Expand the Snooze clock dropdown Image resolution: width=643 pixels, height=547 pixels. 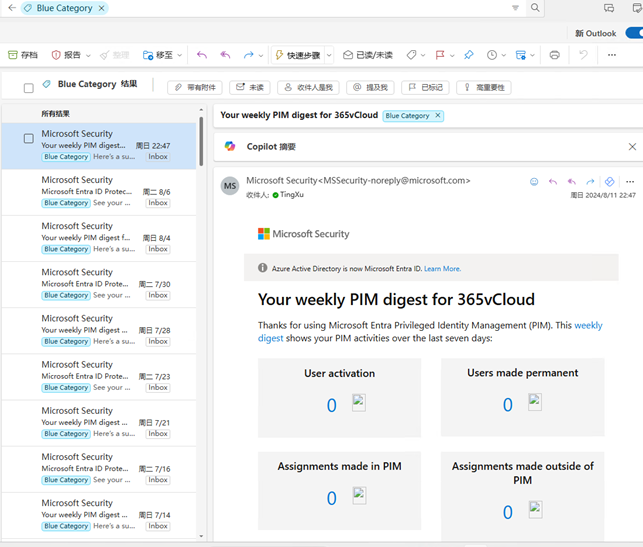(504, 55)
